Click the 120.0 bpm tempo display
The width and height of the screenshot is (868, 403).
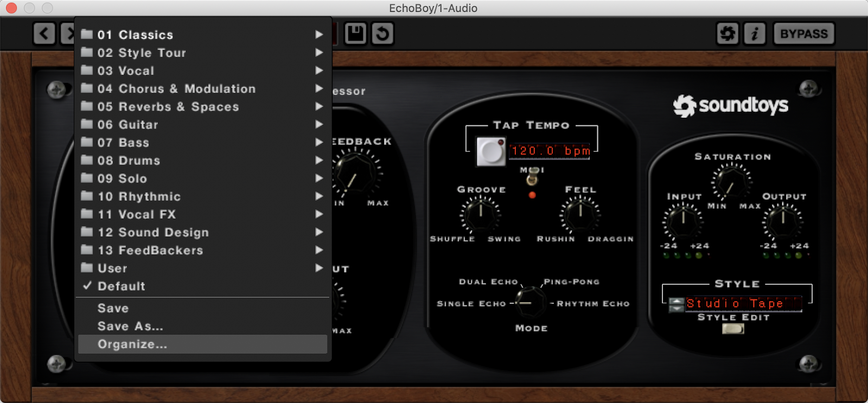point(550,150)
